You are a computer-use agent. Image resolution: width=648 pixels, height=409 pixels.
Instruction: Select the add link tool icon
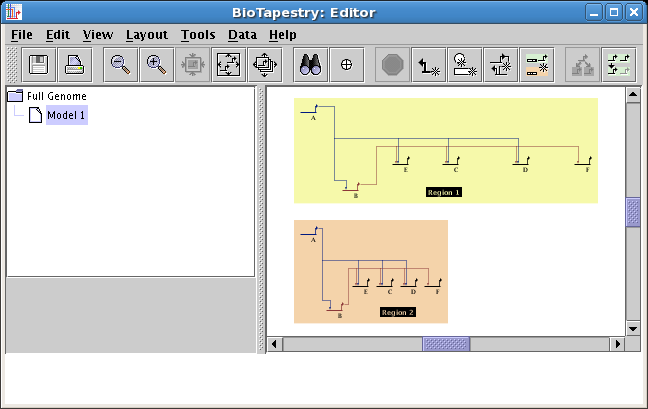(x=429, y=65)
